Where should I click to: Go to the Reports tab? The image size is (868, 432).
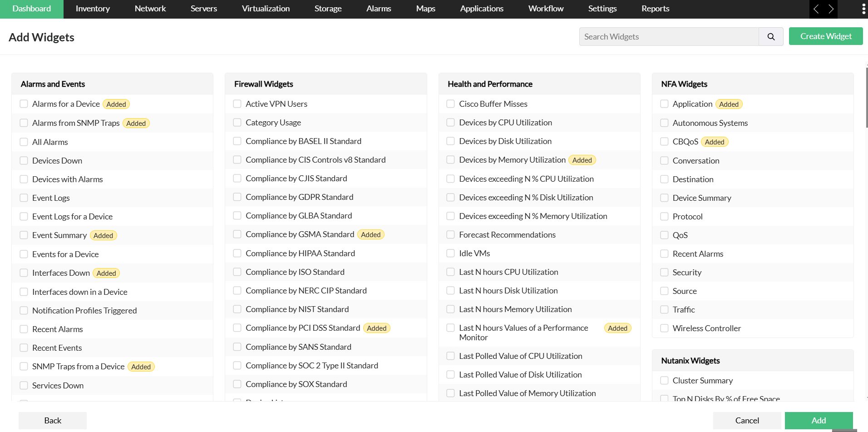[x=655, y=9]
